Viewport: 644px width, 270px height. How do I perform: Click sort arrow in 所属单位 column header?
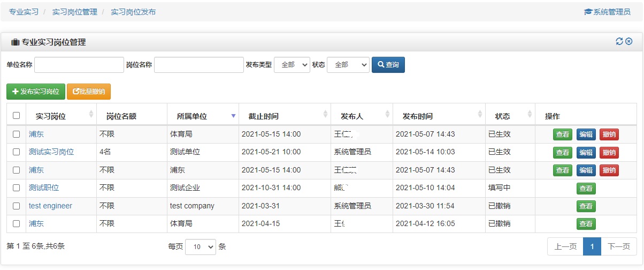(x=233, y=116)
